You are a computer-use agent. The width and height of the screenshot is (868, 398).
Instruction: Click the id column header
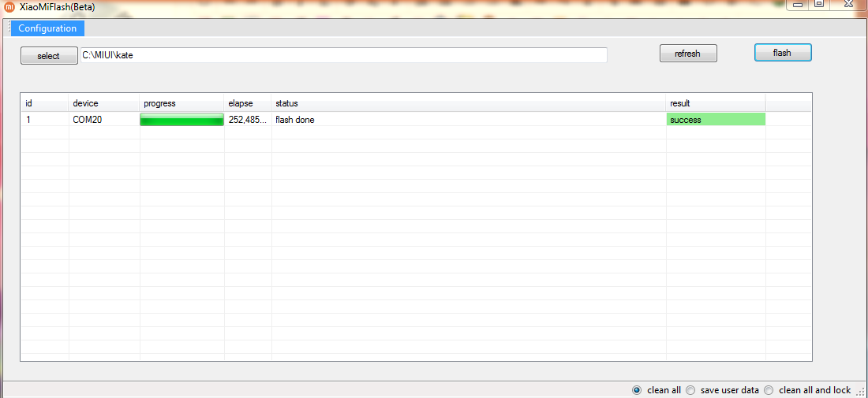coord(45,103)
